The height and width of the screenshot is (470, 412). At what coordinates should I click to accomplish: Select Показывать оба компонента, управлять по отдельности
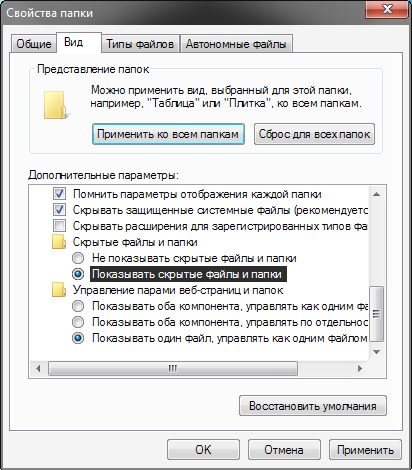pos(78,322)
